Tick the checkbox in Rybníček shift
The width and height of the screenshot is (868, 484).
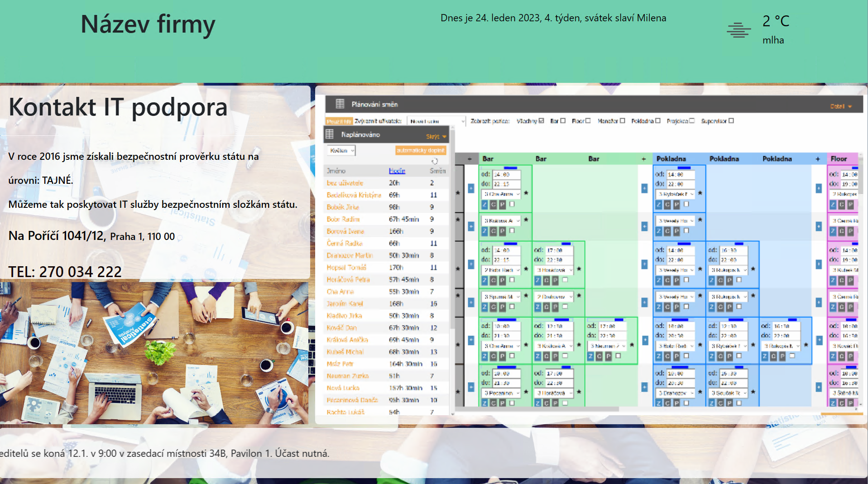pos(686,204)
